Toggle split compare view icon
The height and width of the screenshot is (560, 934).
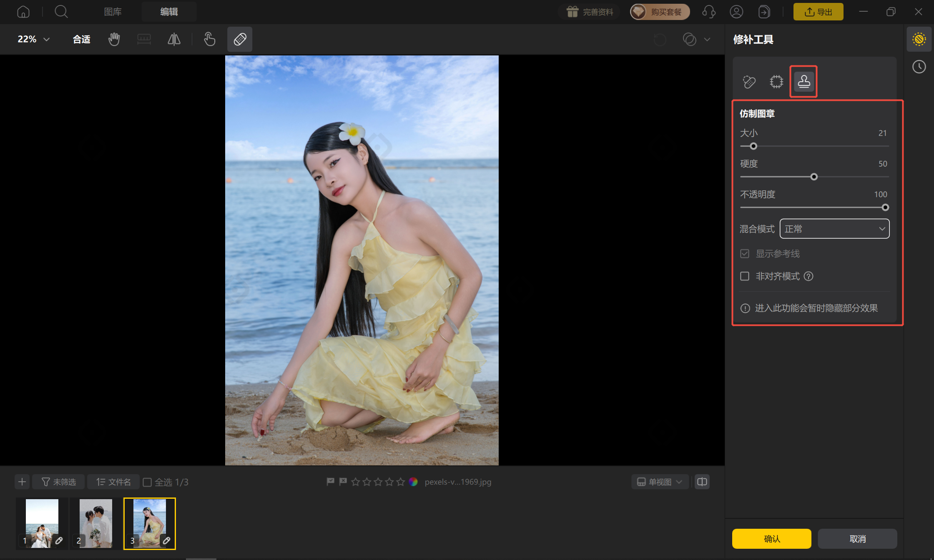coord(702,482)
